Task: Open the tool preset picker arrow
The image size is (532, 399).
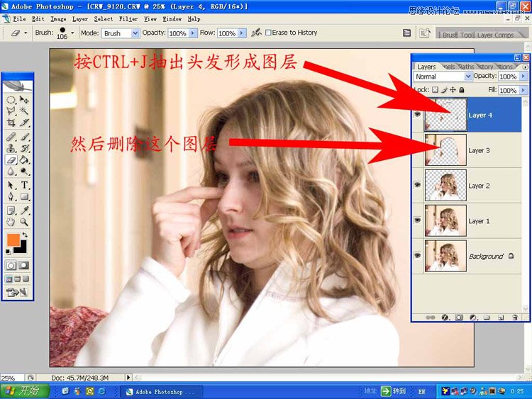Action: tap(26, 33)
